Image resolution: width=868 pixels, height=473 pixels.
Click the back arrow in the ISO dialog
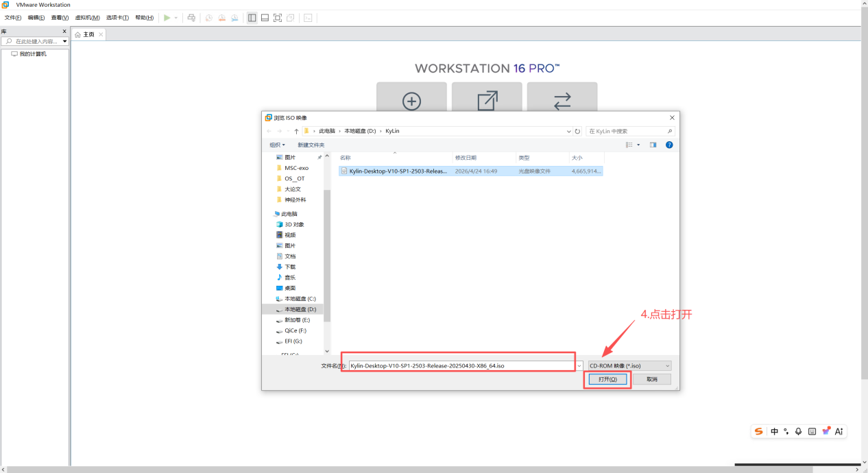(269, 131)
